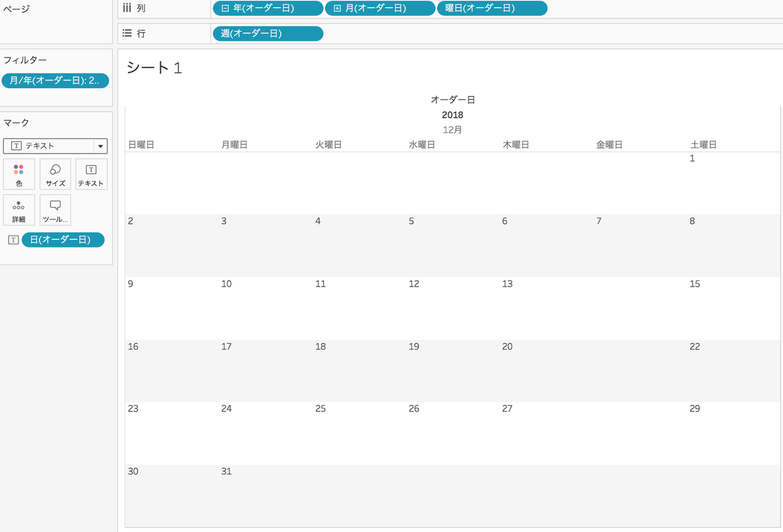Click the day 4 mark
783x532 pixels.
pos(318,221)
